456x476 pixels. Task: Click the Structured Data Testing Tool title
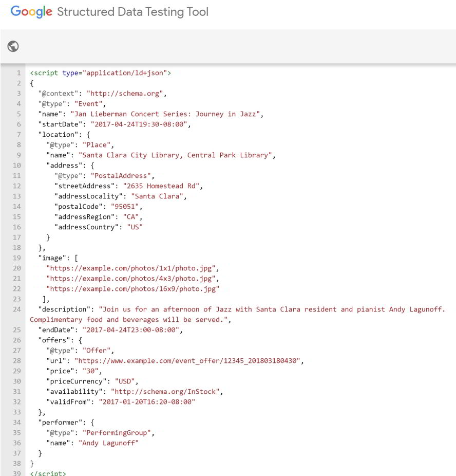pyautogui.click(x=132, y=12)
